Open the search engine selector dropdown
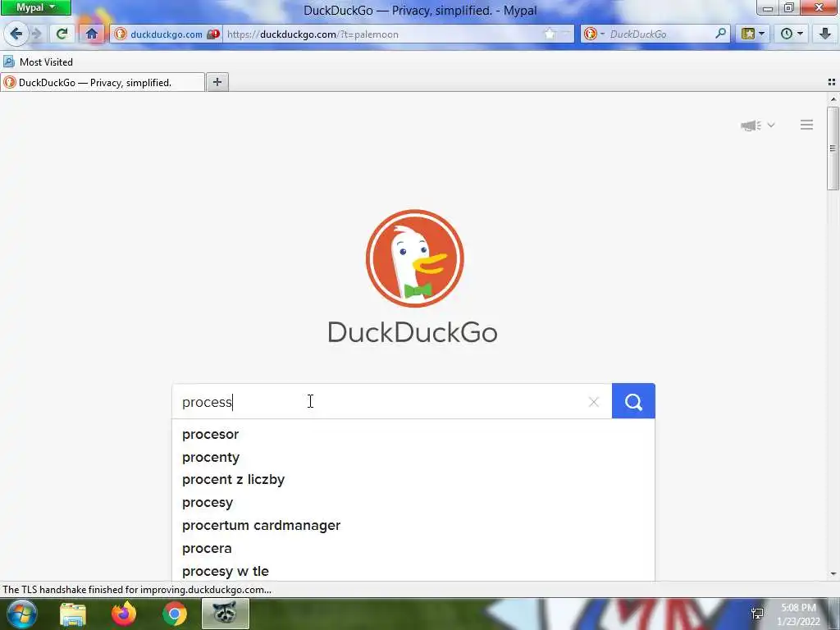840x630 pixels. (594, 34)
